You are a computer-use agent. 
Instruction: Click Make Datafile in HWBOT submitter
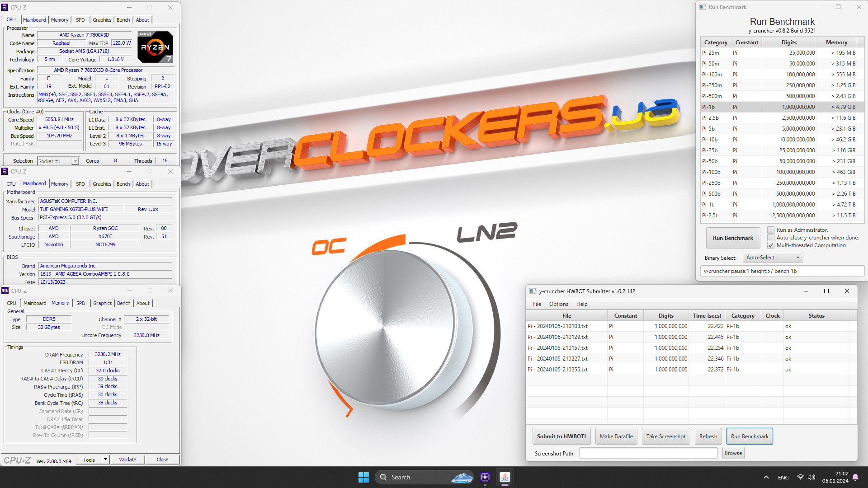click(617, 436)
